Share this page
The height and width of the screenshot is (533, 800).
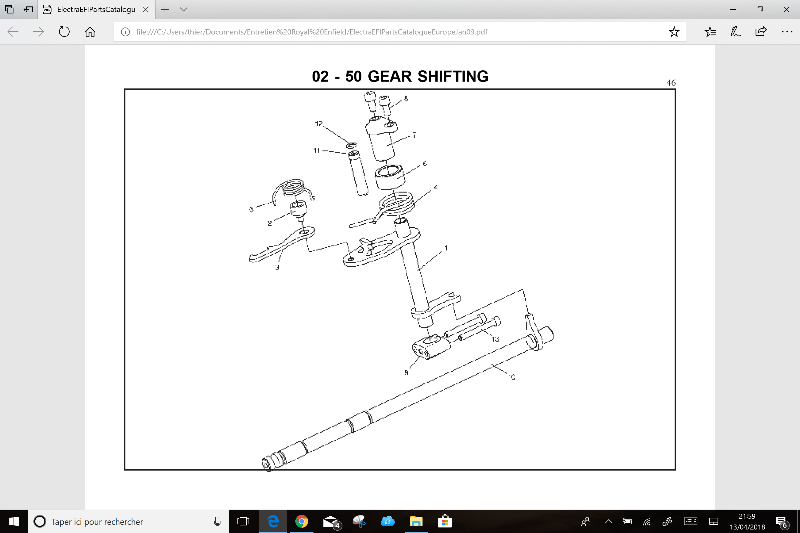click(761, 32)
